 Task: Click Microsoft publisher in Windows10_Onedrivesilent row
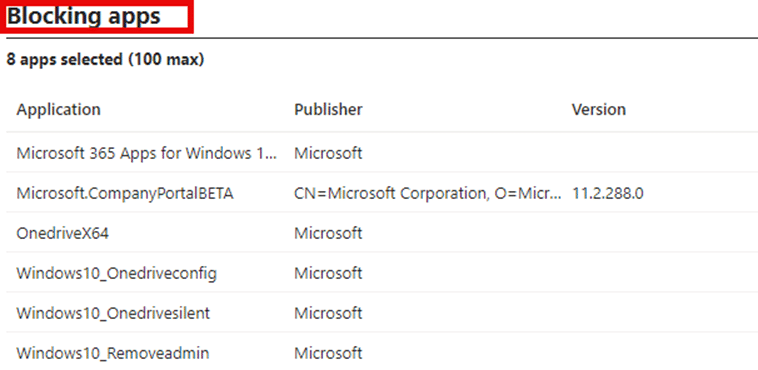pos(328,313)
